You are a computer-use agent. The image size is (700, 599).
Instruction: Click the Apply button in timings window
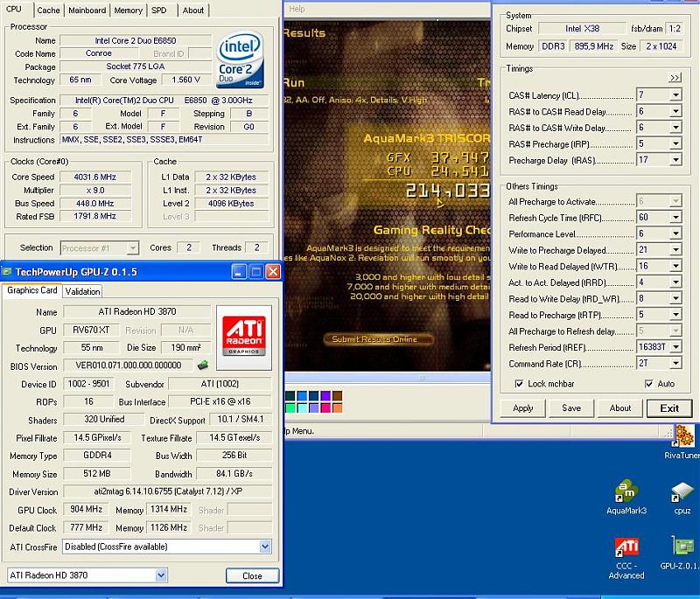click(522, 408)
